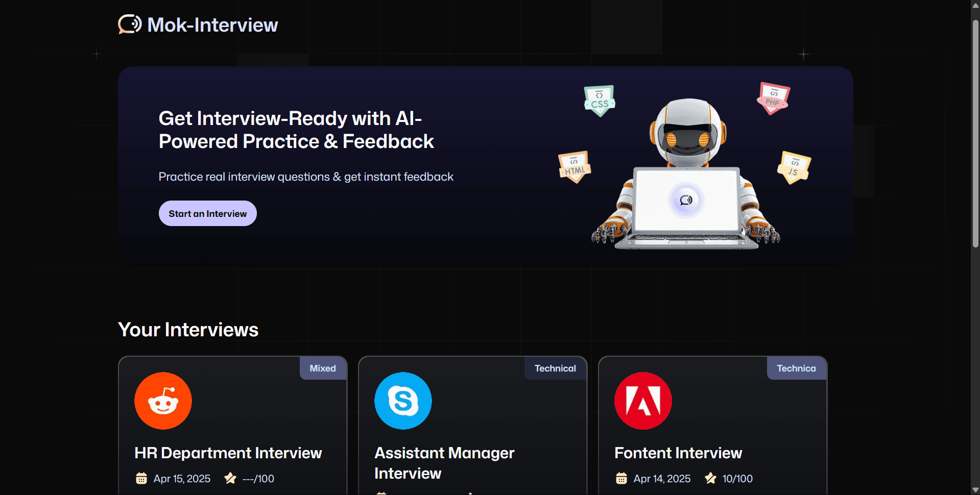Select the Start an Interview button
Viewport: 980px width, 495px height.
[207, 213]
